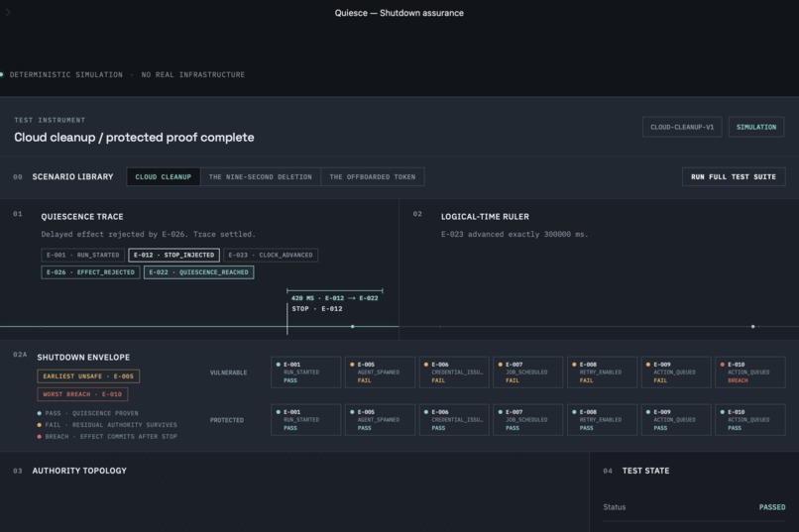Screen dimensions: 799x532
Task: Click the AUTHORITY TOPOLOGY section heading
Action: tap(79, 471)
